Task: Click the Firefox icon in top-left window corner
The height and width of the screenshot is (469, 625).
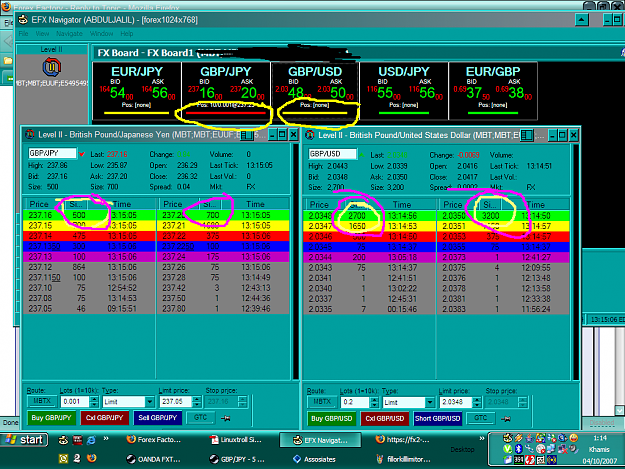Action: (x=6, y=6)
